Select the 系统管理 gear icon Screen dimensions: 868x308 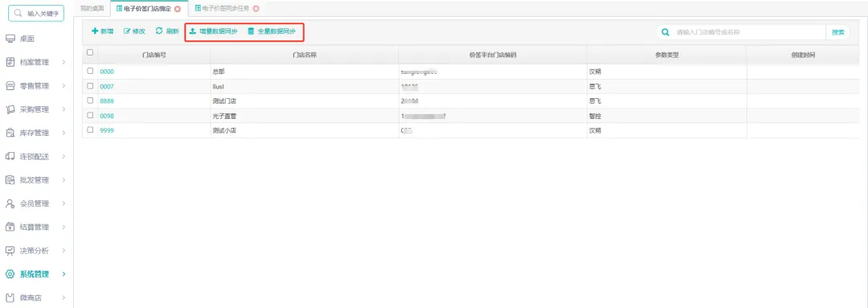[x=10, y=274]
